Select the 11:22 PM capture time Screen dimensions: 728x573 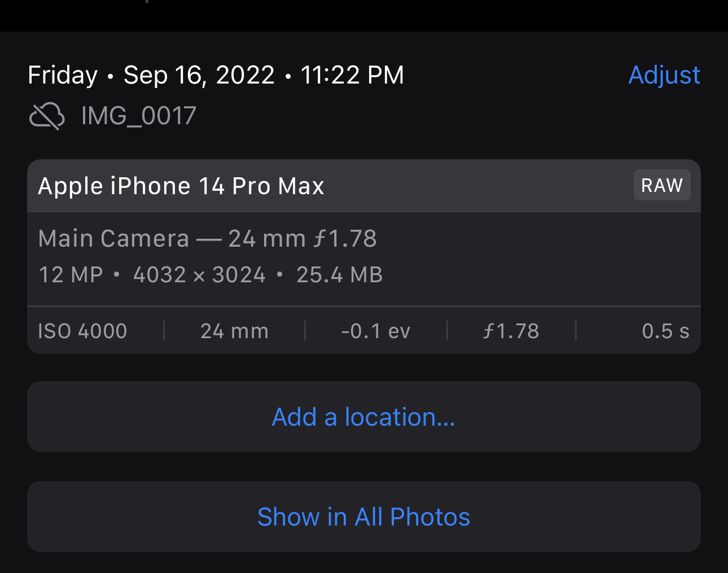tap(352, 75)
